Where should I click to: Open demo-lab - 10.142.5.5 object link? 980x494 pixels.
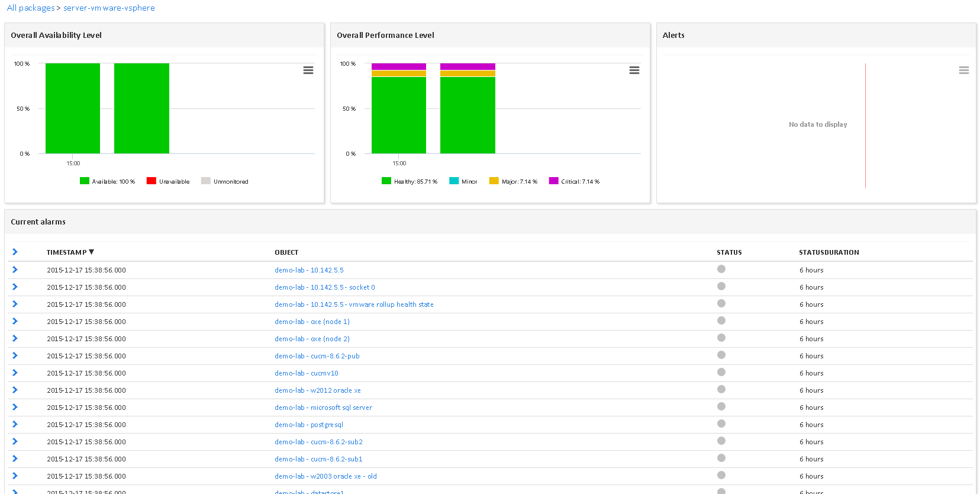click(309, 270)
